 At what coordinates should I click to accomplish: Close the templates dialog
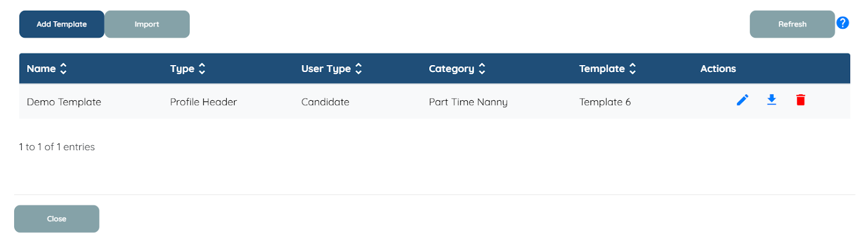[56, 219]
